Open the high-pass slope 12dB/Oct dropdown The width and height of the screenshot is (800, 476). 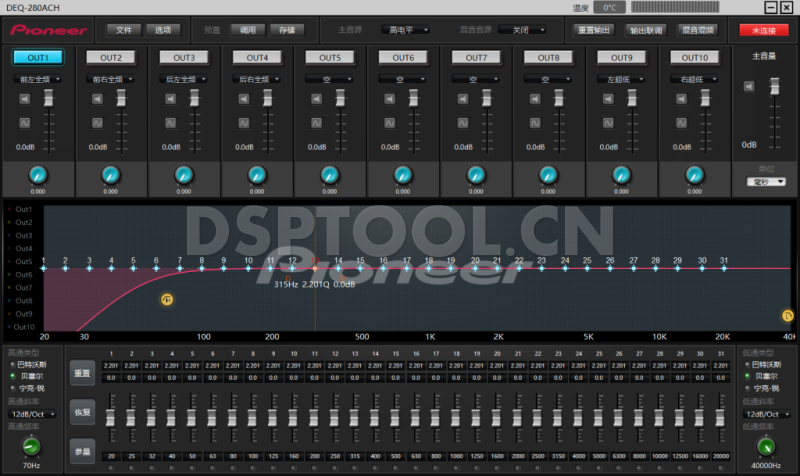click(x=32, y=414)
